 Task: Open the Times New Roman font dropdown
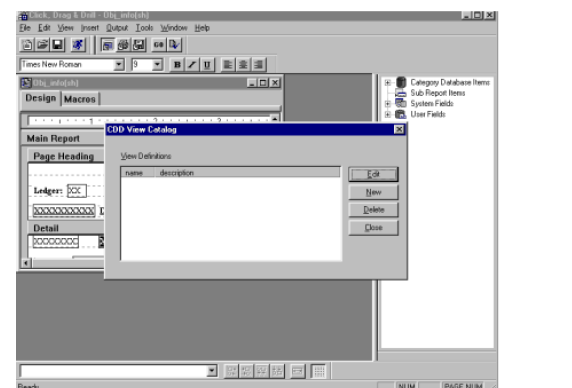point(119,65)
